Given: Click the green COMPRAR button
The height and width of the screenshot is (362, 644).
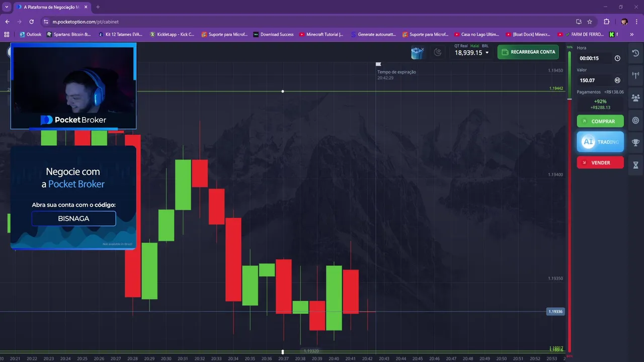Looking at the screenshot, I should point(600,121).
